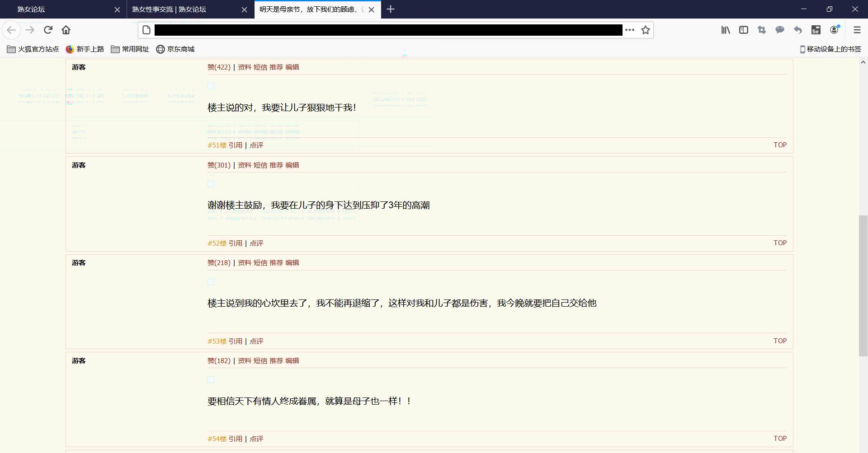Open the hamburger application menu
The image size is (868, 453).
click(857, 30)
